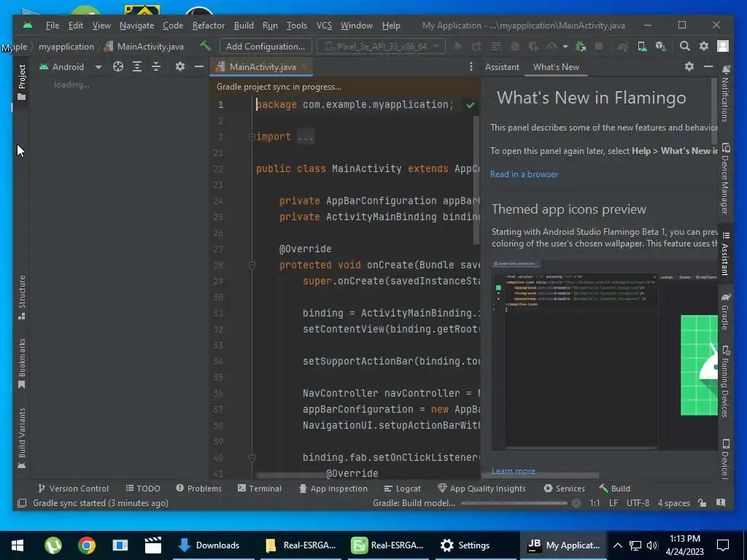747x560 pixels.
Task: Click the Search Everywhere magnifier icon
Action: [684, 46]
